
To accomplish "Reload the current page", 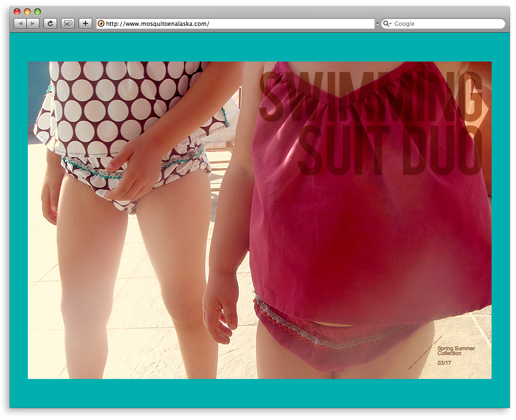I will pos(50,23).
